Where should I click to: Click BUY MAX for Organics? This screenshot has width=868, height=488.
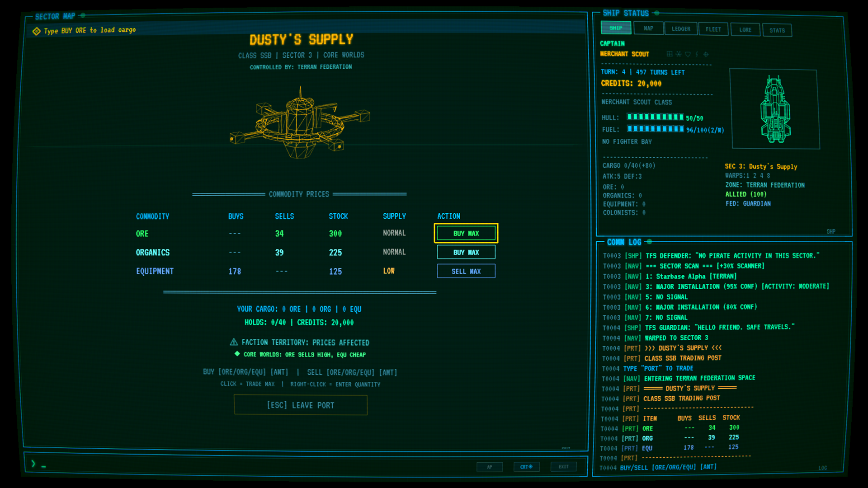[466, 252]
